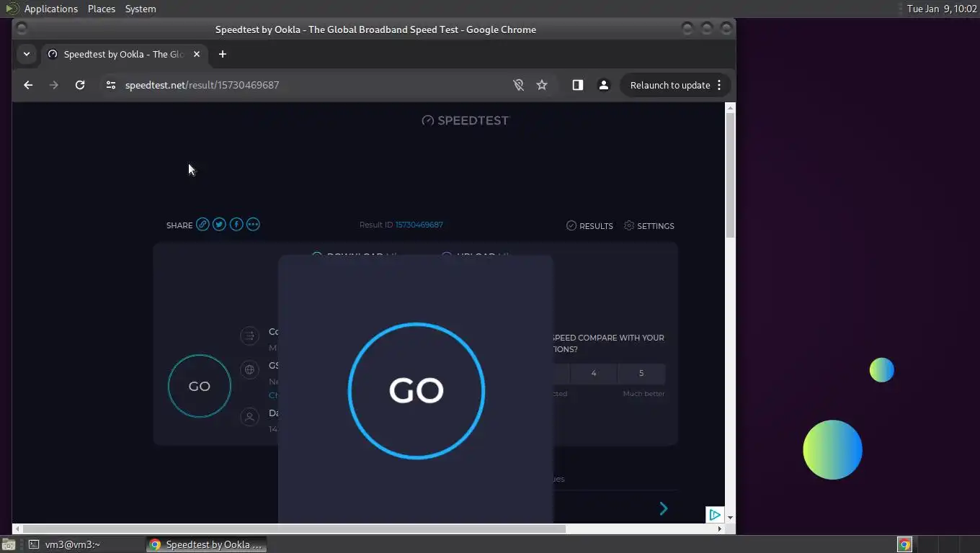This screenshot has height=553, width=980.
Task: Open the RESULTS page
Action: tap(589, 225)
